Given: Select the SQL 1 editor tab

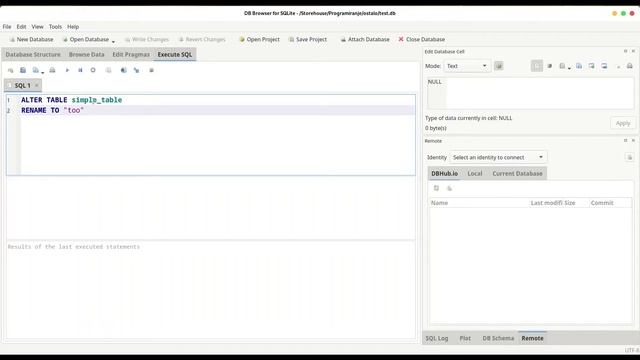Looking at the screenshot, I should [22, 85].
